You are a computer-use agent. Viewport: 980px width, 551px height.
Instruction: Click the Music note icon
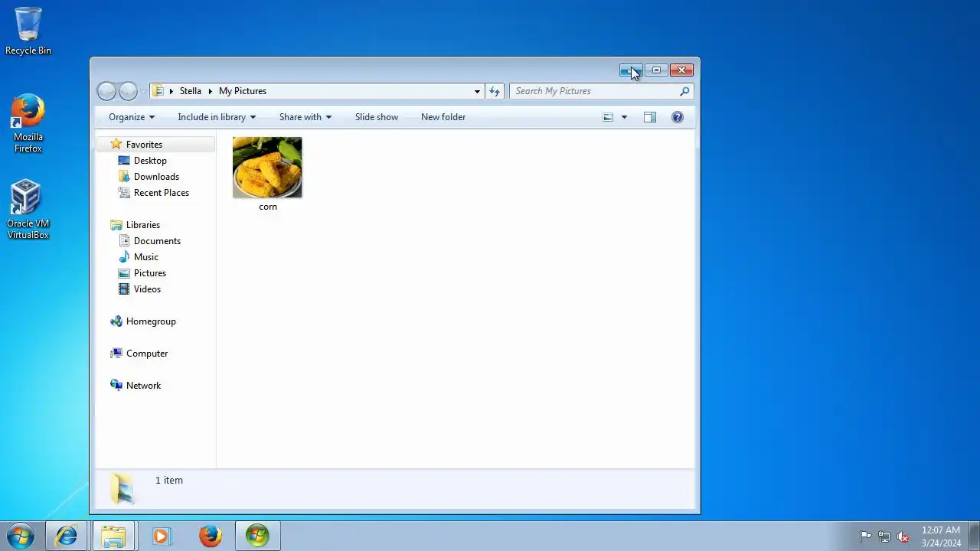pos(124,257)
